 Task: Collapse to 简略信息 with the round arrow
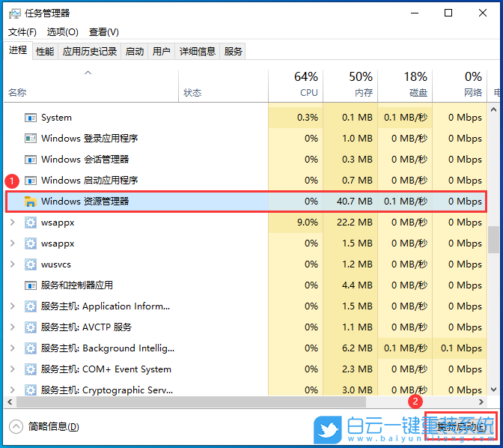tap(16, 427)
